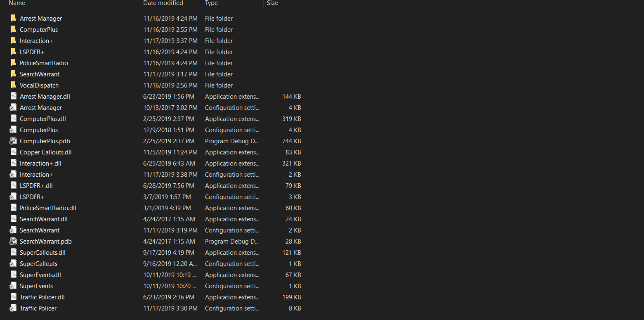
Task: Click the SuperCallouts configuration settings icon
Action: click(13, 263)
